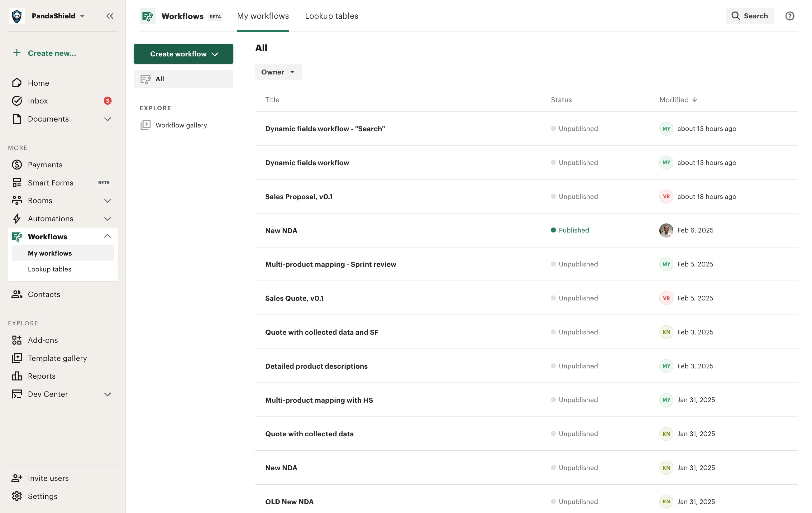This screenshot has width=812, height=513.
Task: Click the Inbox checkmark icon
Action: click(17, 101)
